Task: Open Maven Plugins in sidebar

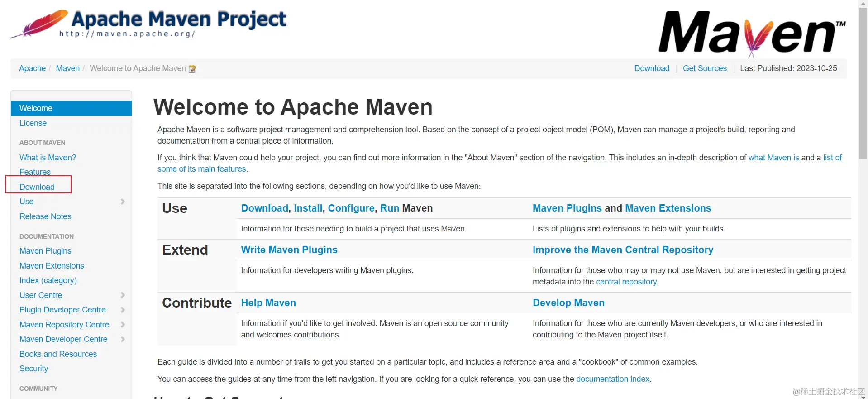Action: 45,251
